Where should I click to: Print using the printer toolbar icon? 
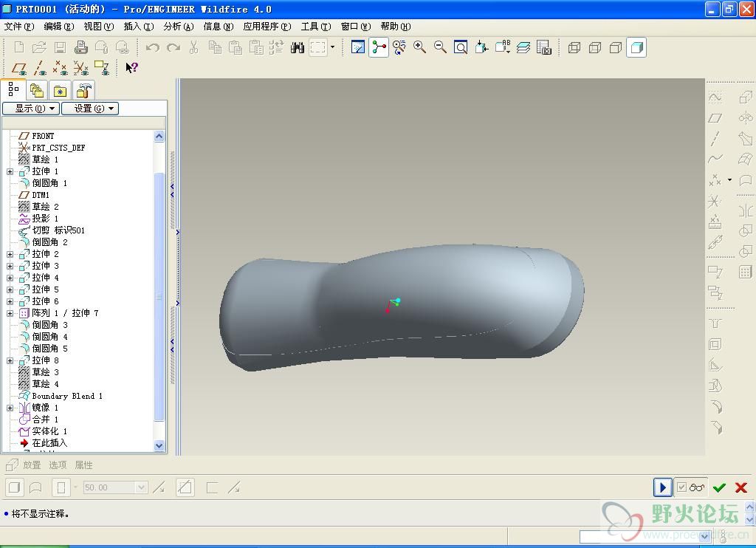(x=80, y=47)
